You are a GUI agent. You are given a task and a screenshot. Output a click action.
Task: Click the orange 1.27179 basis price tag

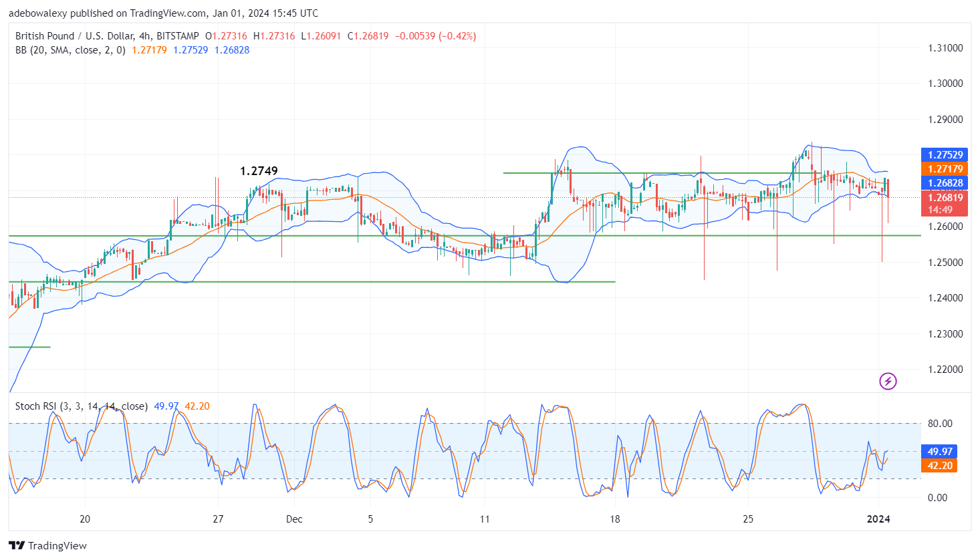coord(945,169)
